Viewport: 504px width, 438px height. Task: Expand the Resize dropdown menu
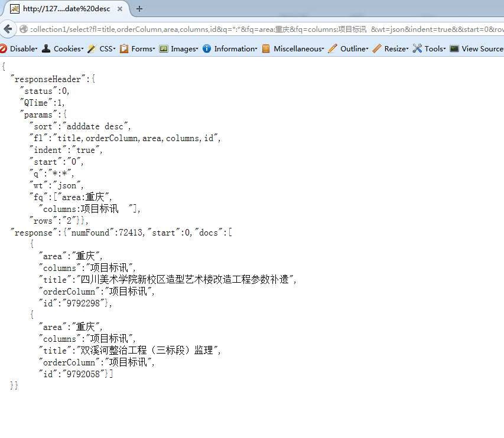pos(396,48)
